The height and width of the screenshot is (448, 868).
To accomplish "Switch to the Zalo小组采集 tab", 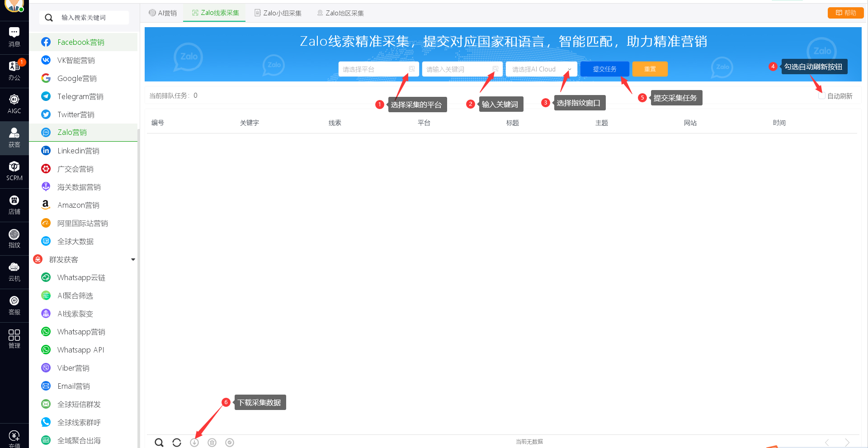I will coord(278,13).
